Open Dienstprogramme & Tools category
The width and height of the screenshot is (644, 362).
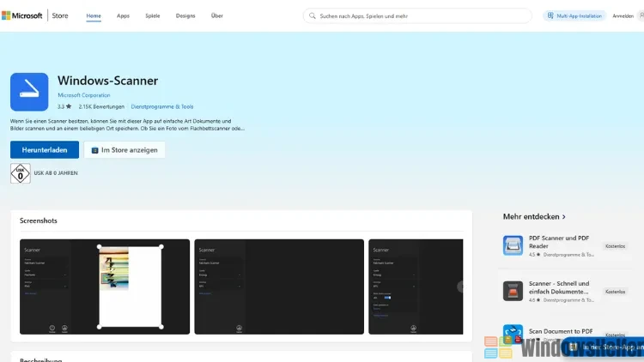161,106
